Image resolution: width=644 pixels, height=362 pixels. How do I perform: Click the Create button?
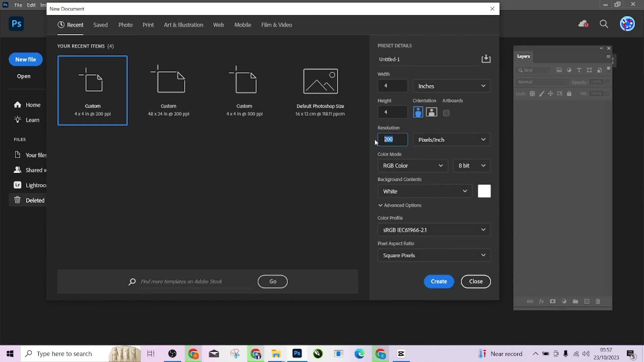[x=439, y=281]
